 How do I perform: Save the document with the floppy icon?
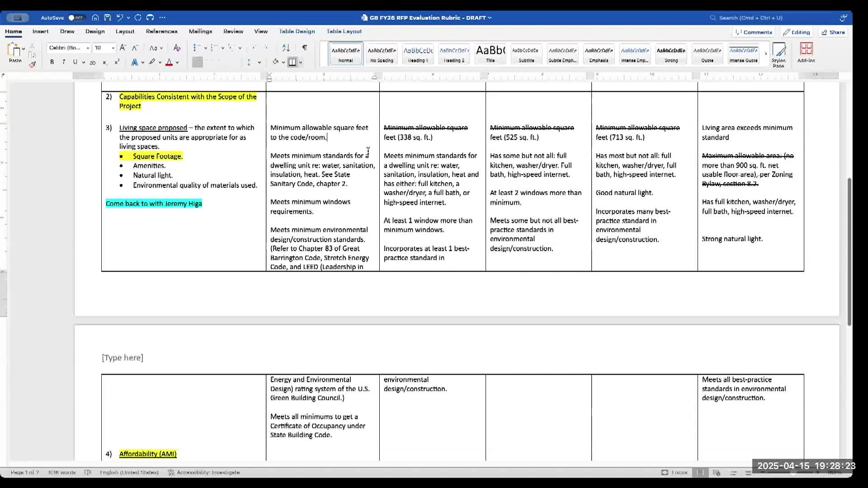pos(108,18)
